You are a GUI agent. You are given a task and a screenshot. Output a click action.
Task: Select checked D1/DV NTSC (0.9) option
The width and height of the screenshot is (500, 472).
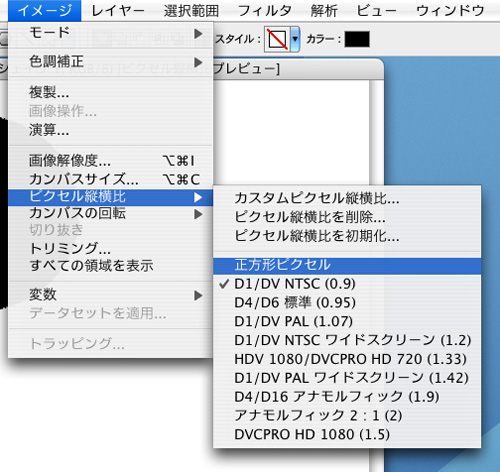tap(347, 284)
